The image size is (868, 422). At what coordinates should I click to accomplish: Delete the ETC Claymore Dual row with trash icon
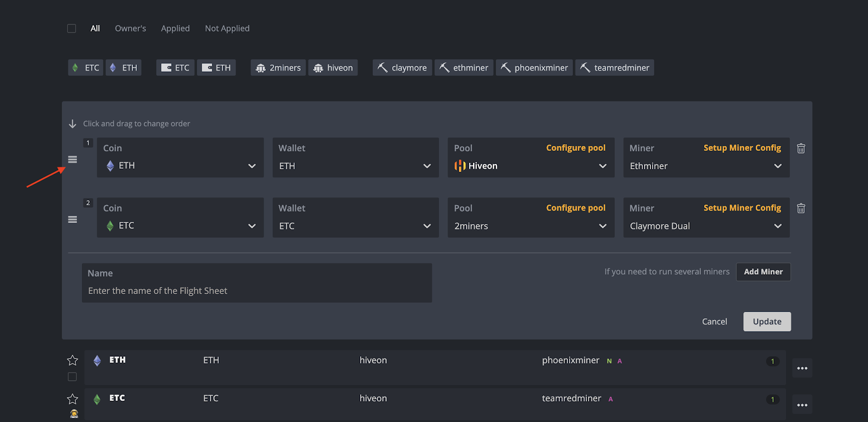tap(801, 208)
